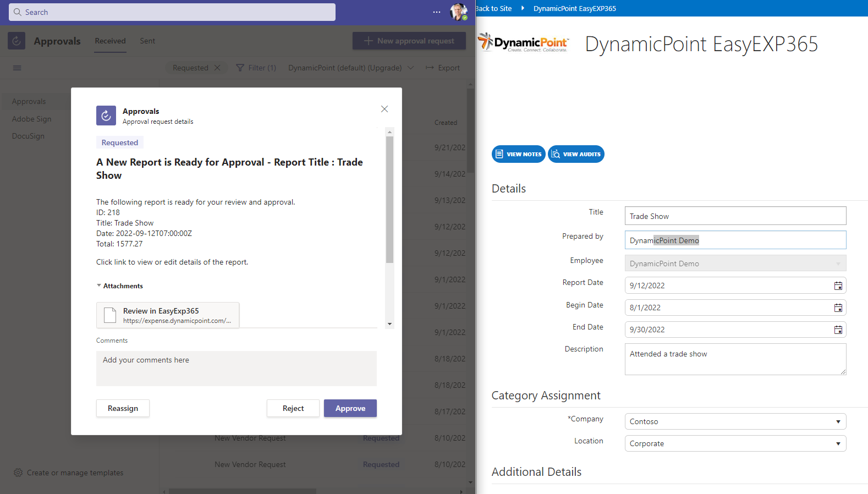Select Approvals in the left sidebar
Viewport: 868px width, 494px height.
click(29, 101)
